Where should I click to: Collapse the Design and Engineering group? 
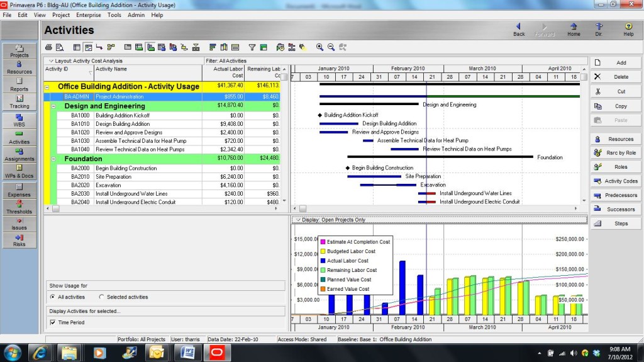53,106
